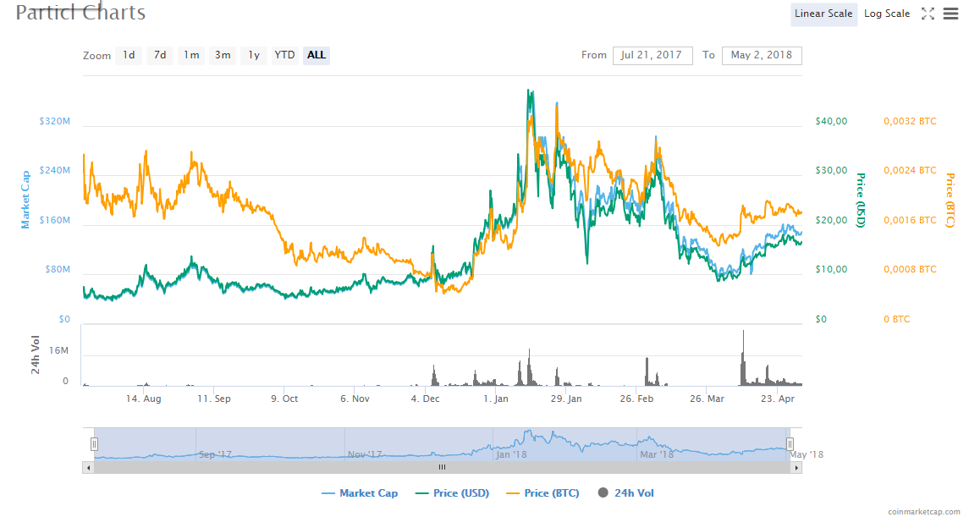980x517 pixels.
Task: Click the 26. Mar date axis label
Action: pyautogui.click(x=707, y=399)
